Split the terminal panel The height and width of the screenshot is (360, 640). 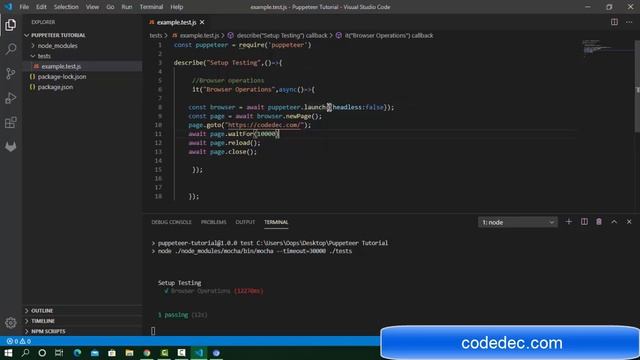584,222
